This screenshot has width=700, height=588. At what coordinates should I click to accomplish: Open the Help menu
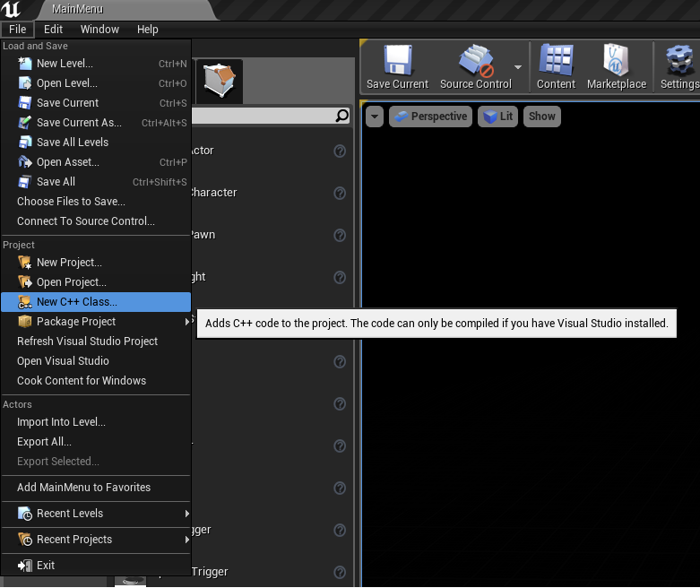point(147,30)
